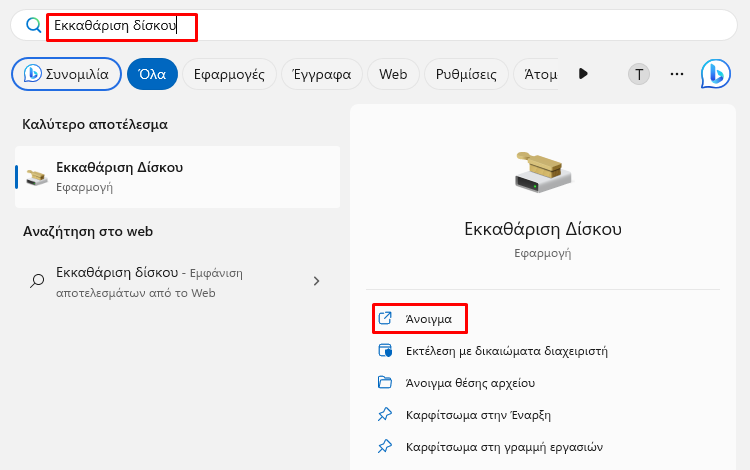Focus the search box containing Εκκαθάριση δίσκου
The width and height of the screenshot is (750, 470).
pos(374,25)
